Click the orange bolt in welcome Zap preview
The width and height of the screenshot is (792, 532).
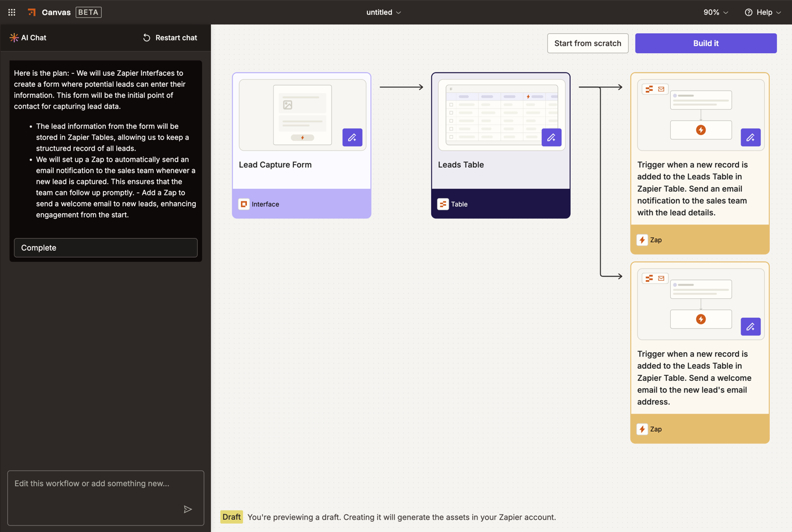pos(701,319)
